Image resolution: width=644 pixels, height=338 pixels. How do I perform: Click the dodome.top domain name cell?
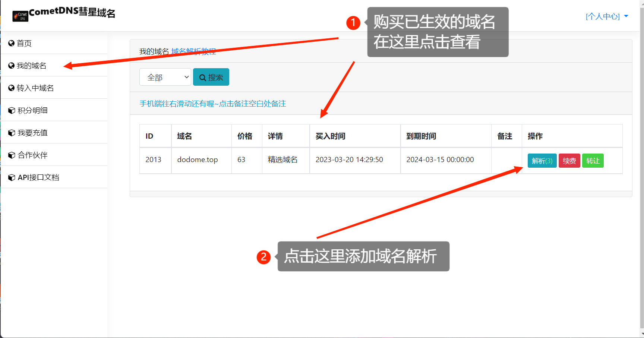(x=198, y=159)
